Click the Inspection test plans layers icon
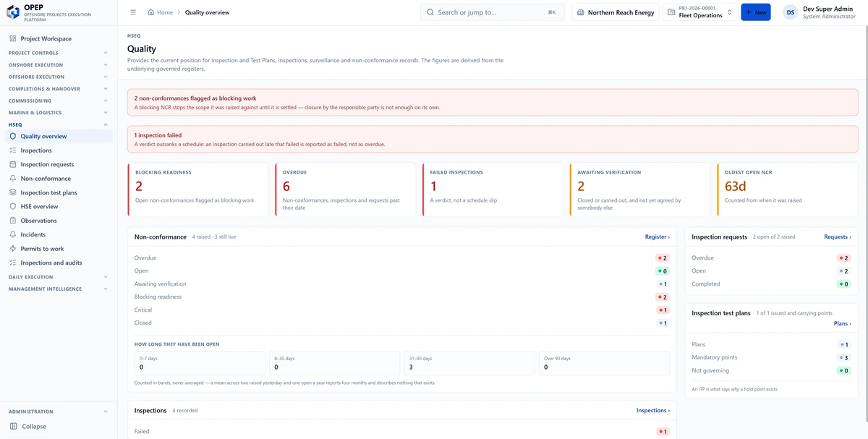The width and height of the screenshot is (868, 439). coord(13,192)
